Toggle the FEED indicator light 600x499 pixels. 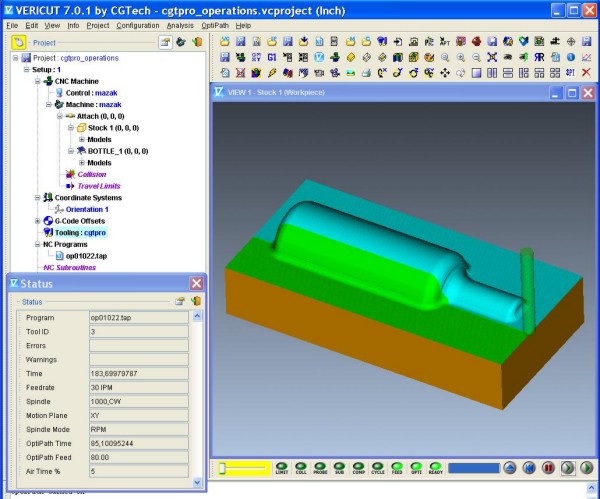(x=397, y=468)
